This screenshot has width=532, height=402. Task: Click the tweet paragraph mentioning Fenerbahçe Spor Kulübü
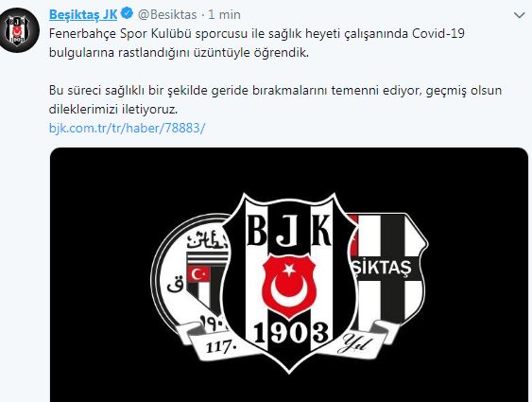(x=257, y=44)
